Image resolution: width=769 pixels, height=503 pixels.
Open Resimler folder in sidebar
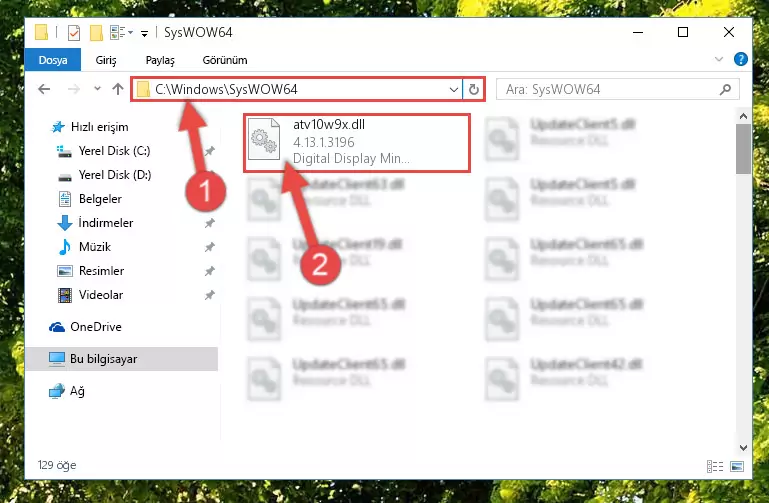[x=101, y=271]
